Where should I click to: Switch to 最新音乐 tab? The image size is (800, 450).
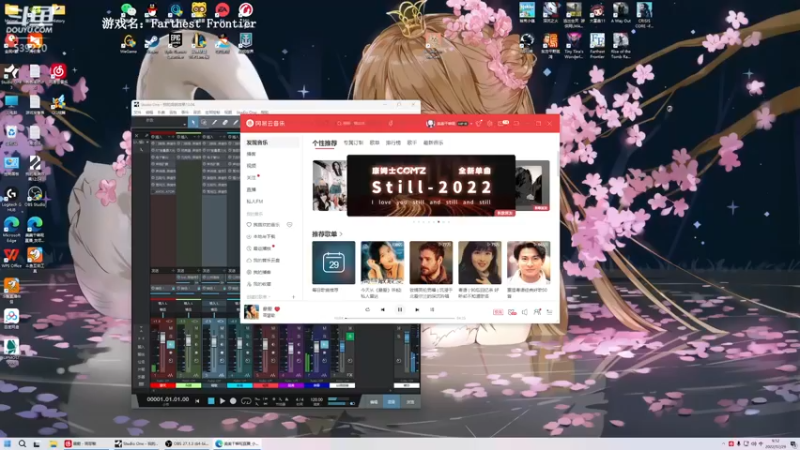(x=433, y=143)
